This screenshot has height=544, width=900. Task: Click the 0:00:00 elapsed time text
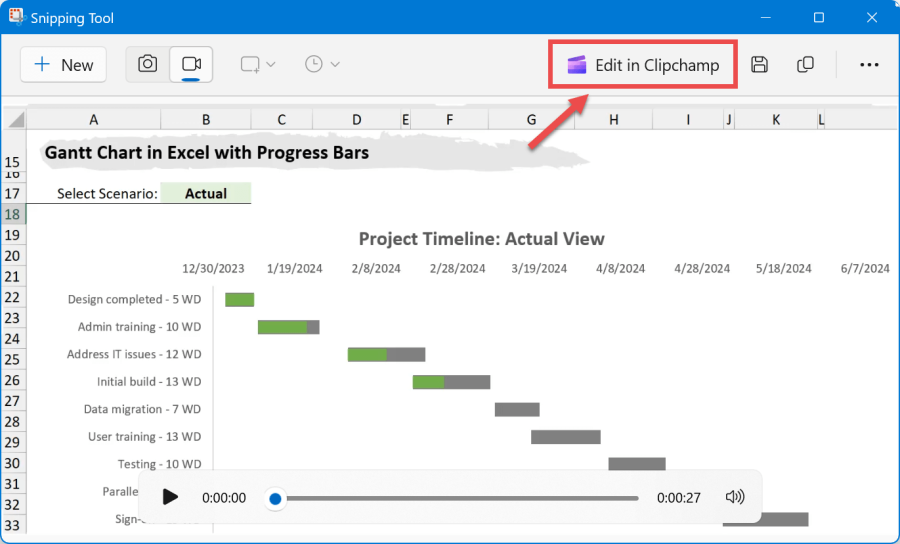224,498
